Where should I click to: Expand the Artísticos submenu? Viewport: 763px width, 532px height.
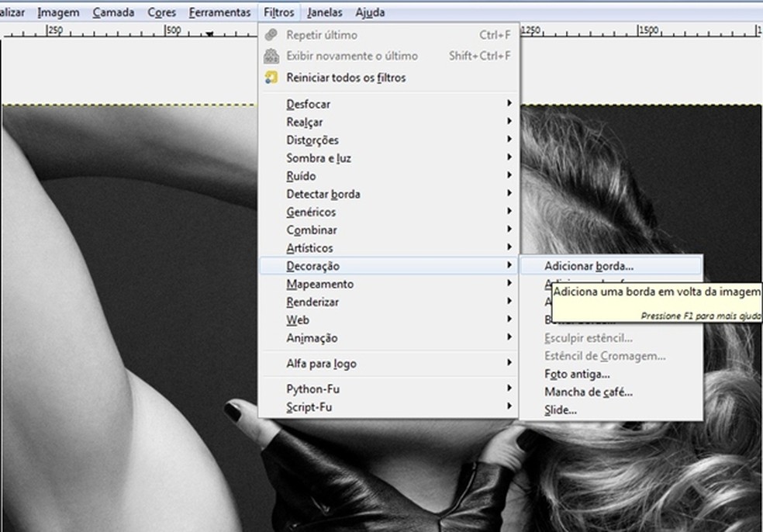[312, 247]
